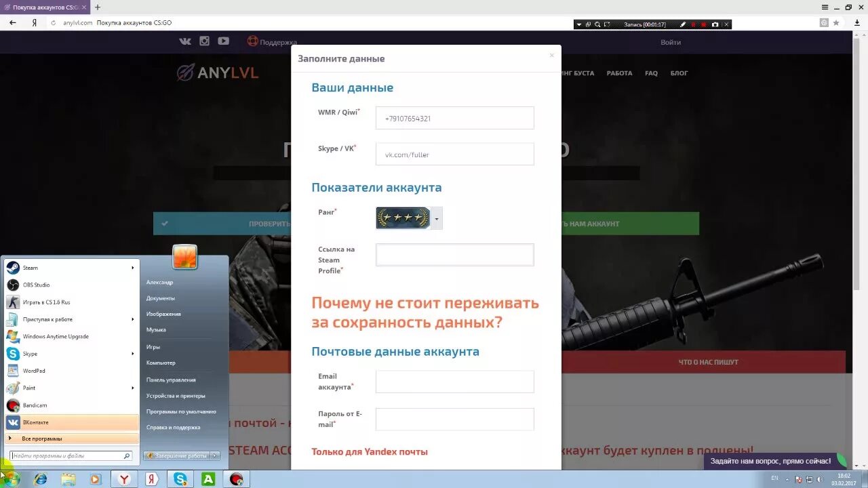The height and width of the screenshot is (488, 868).
Task: Click the Steam Profile link field
Action: pos(455,255)
